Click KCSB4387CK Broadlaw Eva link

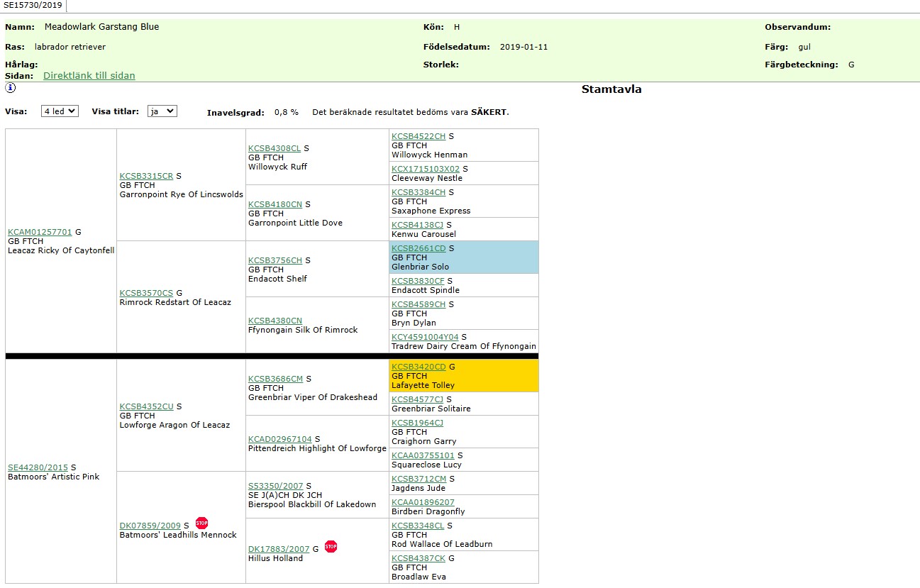point(419,558)
